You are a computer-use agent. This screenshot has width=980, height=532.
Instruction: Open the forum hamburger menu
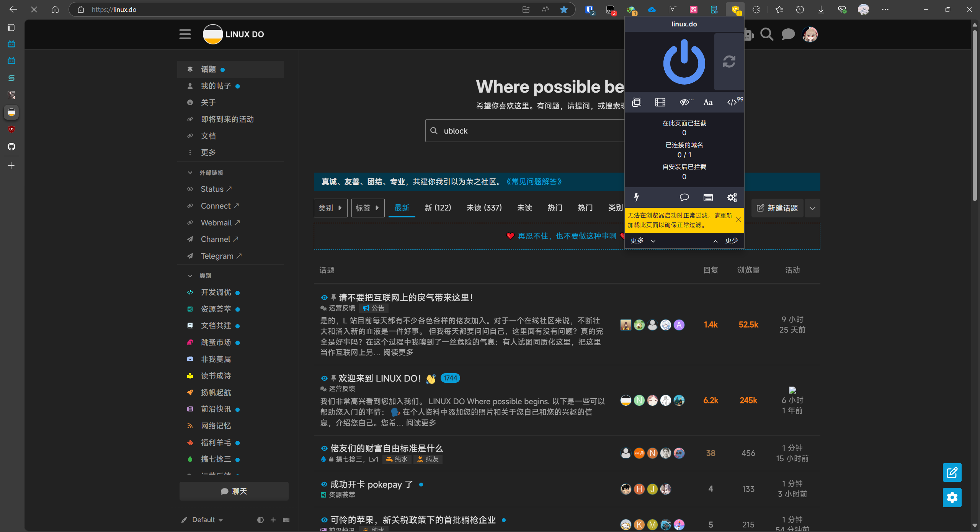185,34
